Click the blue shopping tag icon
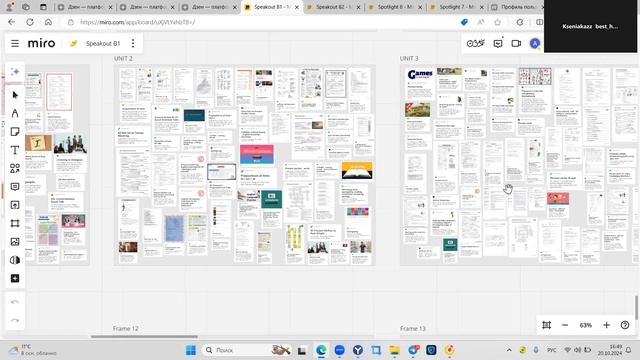 [464, 22]
